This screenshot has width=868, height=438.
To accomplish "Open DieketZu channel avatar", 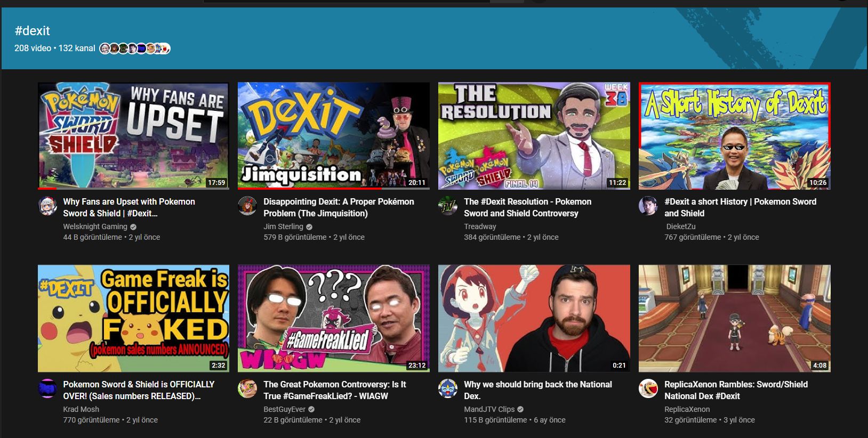I will coord(648,206).
